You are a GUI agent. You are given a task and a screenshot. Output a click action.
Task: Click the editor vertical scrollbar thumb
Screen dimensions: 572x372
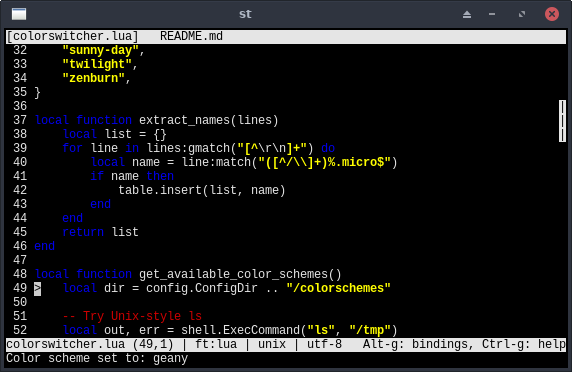coord(562,121)
